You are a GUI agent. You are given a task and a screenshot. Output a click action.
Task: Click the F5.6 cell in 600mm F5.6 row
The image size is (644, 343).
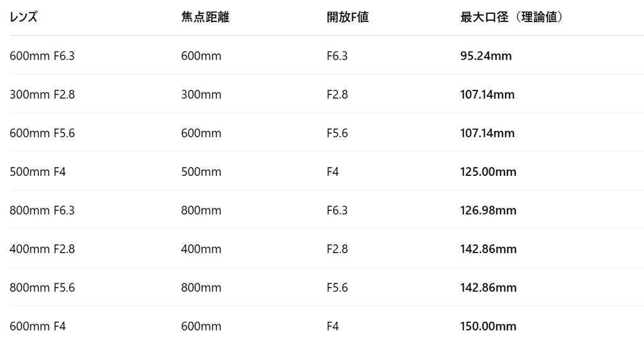(337, 133)
